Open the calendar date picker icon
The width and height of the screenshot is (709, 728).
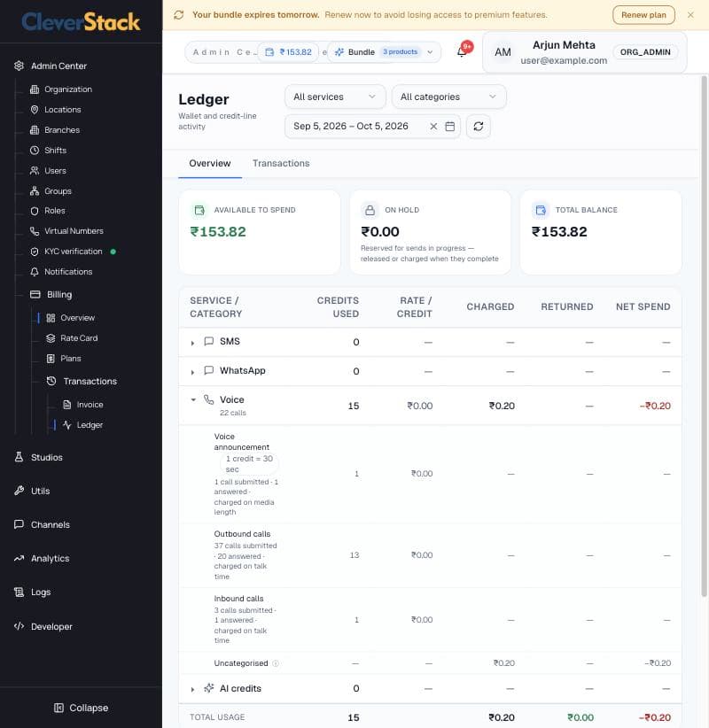click(449, 127)
